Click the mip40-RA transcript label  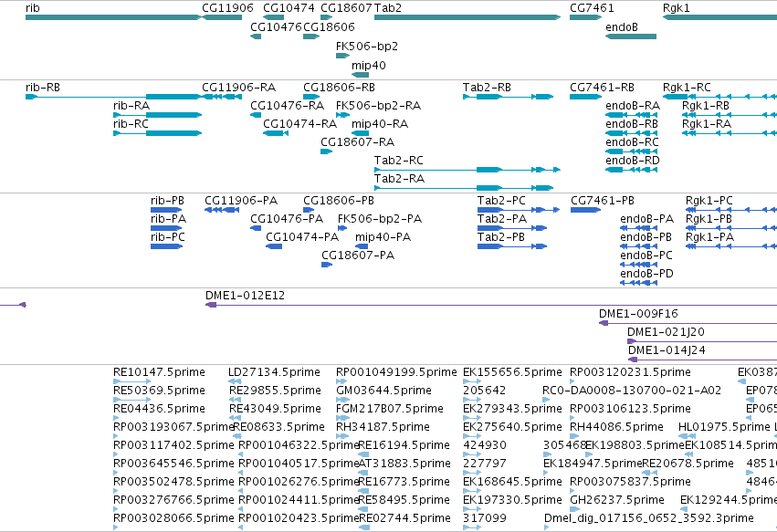tap(380, 124)
